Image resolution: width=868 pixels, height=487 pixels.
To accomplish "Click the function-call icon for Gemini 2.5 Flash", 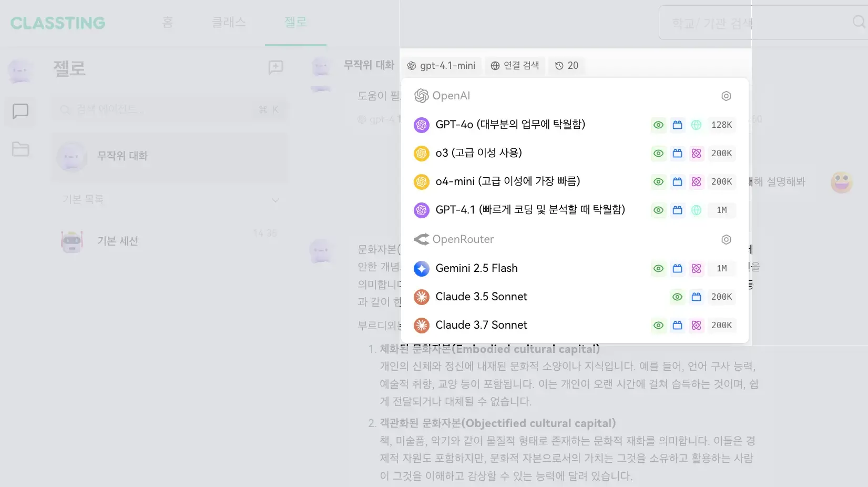I will click(x=677, y=268).
